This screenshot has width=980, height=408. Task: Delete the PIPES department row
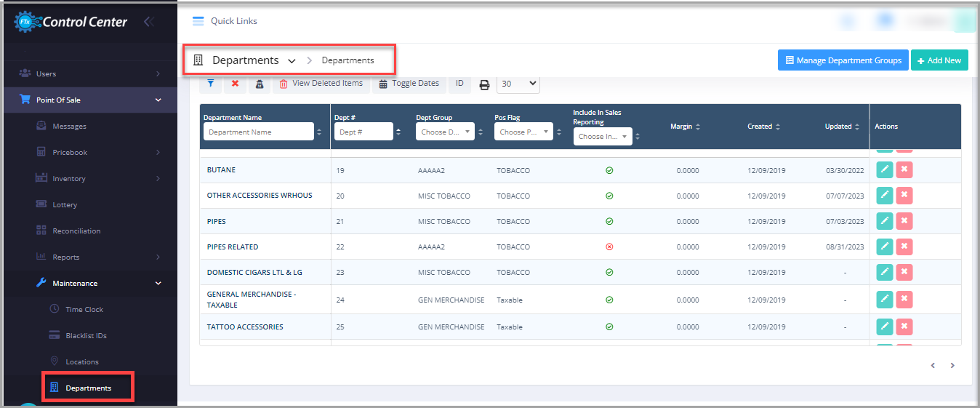click(x=904, y=221)
